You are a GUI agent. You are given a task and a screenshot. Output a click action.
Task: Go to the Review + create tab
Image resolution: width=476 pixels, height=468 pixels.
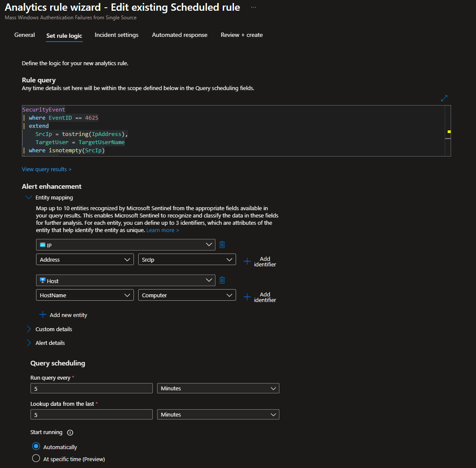[x=242, y=35]
